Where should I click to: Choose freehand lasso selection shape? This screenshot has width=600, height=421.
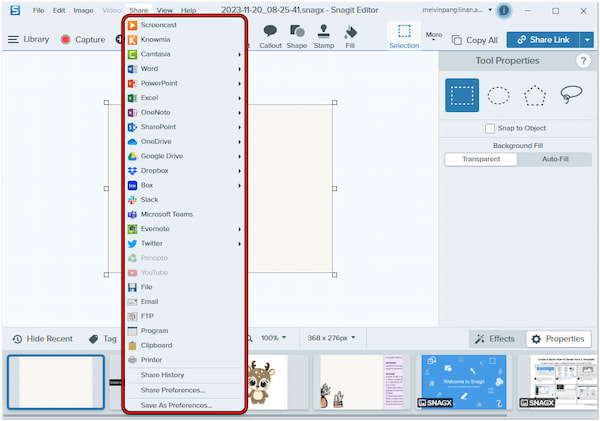571,95
